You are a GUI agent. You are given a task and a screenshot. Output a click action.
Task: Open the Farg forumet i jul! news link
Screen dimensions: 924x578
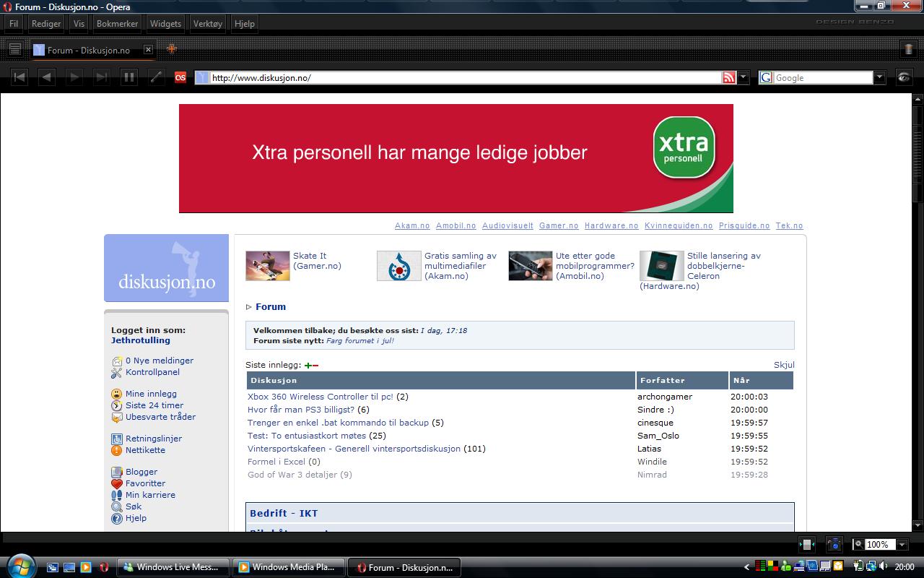[360, 340]
